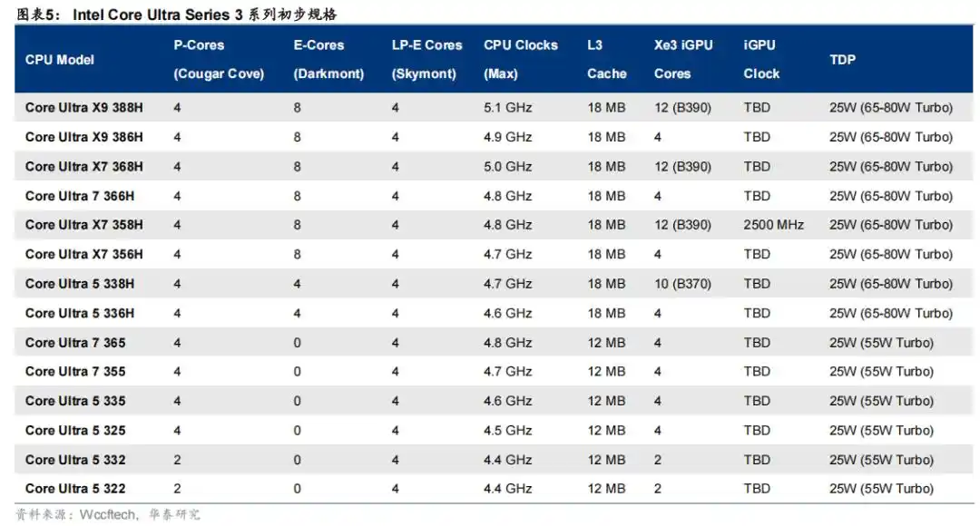Select the iGPU Clock column header
980x526 pixels.
[761, 60]
